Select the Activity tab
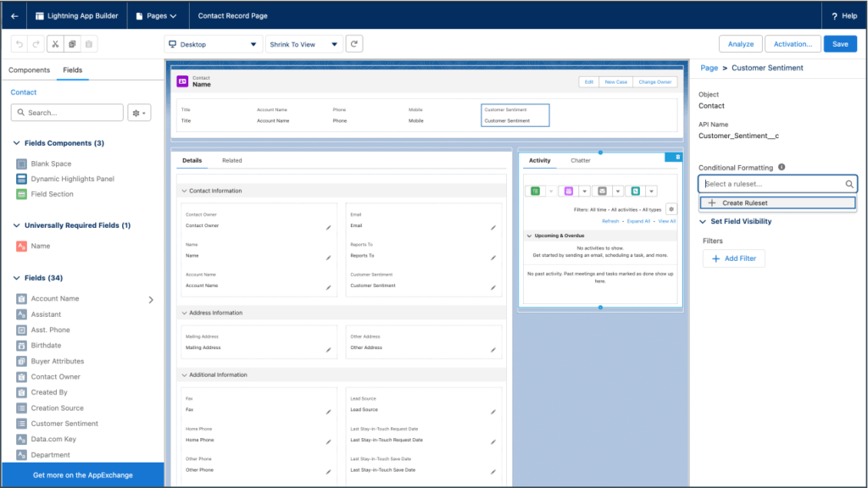Screen dimensions: 868x488 (540, 160)
